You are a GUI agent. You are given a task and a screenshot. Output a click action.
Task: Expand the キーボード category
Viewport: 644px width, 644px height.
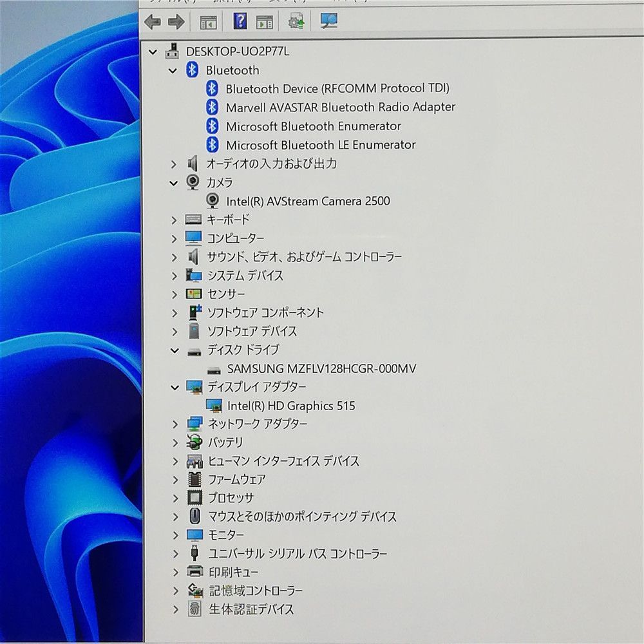coord(174,220)
